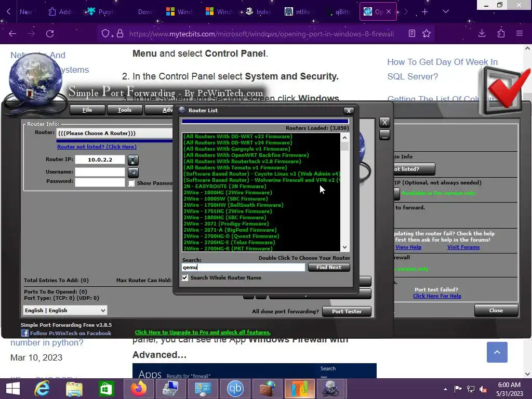
Task: Click the Password input field
Action: click(100, 182)
